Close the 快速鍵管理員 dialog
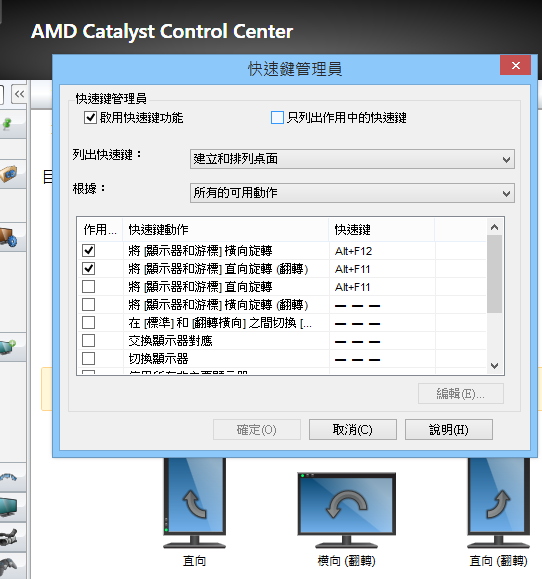Viewport: 542px width, 579px height. (x=515, y=65)
